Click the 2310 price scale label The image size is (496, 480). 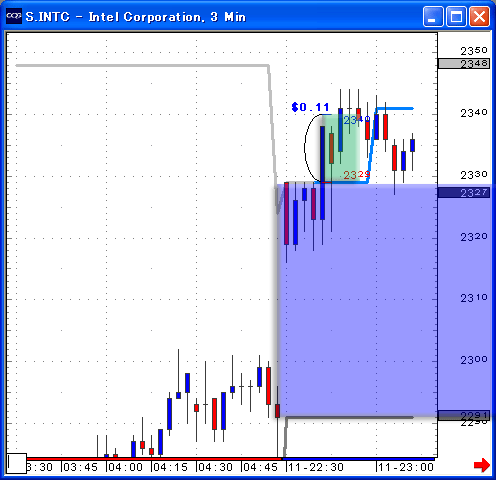pos(474,298)
